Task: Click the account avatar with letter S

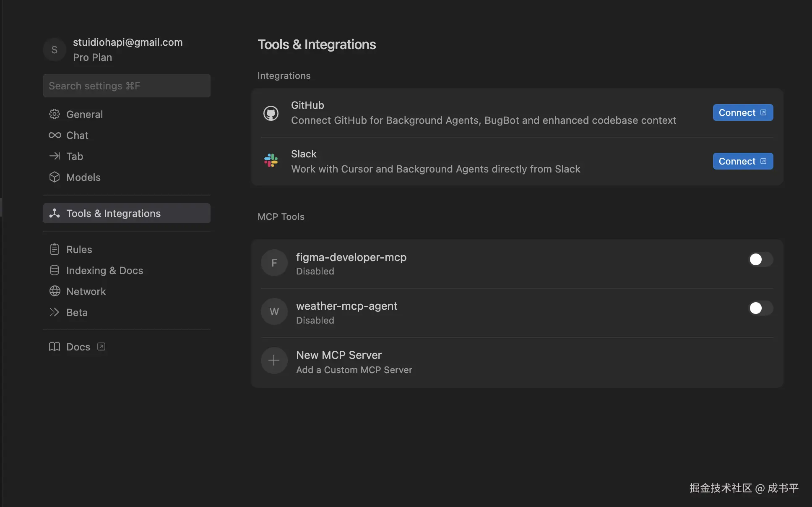Action: point(55,50)
